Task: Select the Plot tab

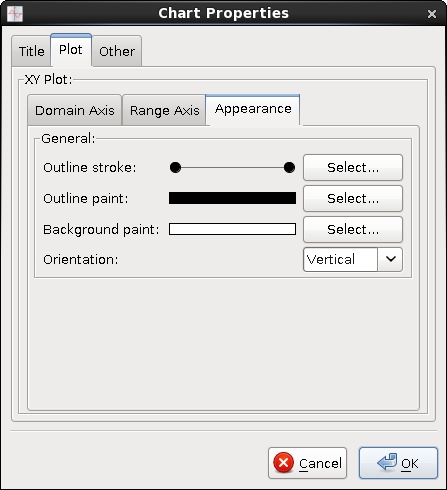Action: (x=71, y=50)
